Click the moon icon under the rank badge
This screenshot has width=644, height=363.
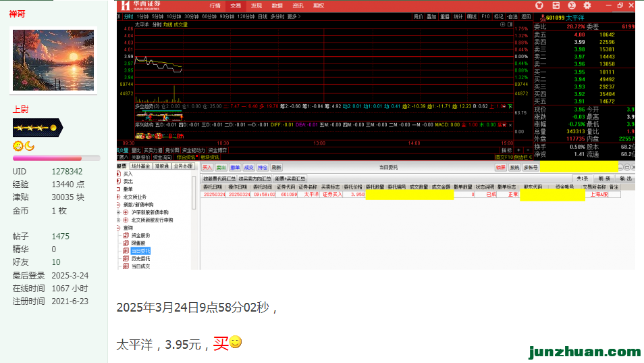point(29,146)
